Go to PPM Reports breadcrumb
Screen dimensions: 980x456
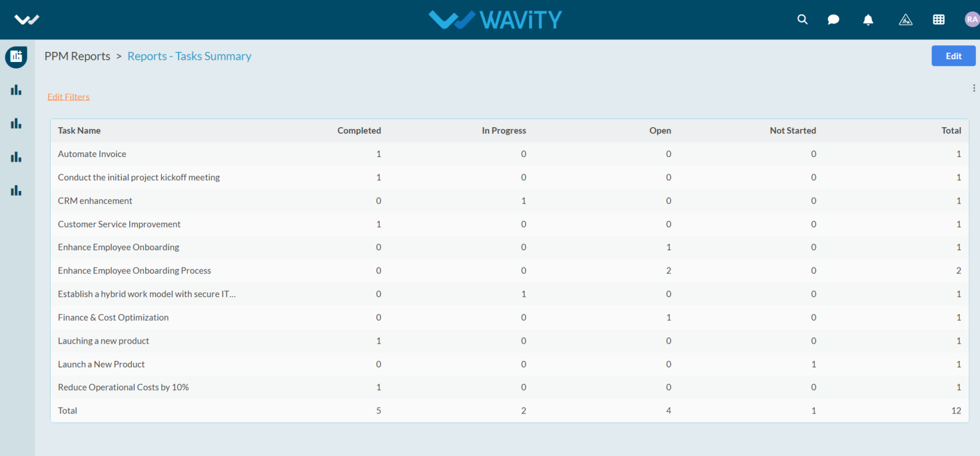(x=77, y=56)
